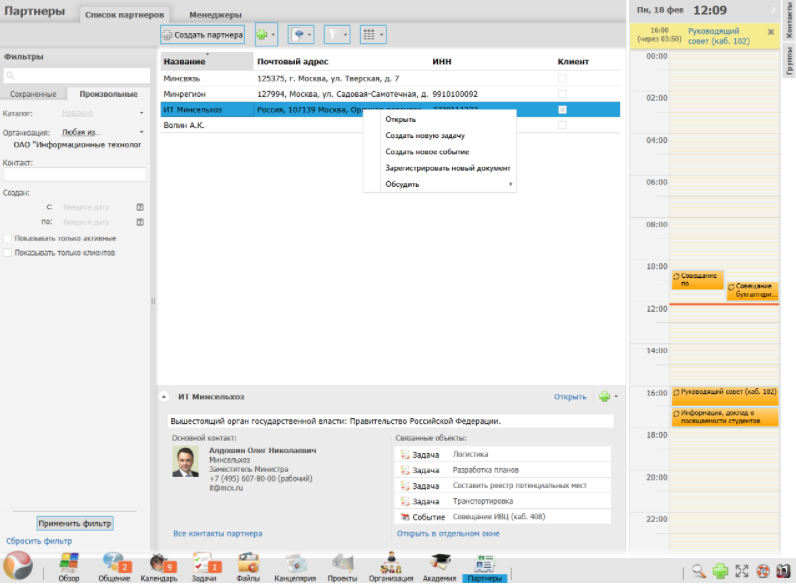Viewport: 796px width, 586px height.
Task: Switch to the Менеджеры tab
Action: (x=215, y=15)
